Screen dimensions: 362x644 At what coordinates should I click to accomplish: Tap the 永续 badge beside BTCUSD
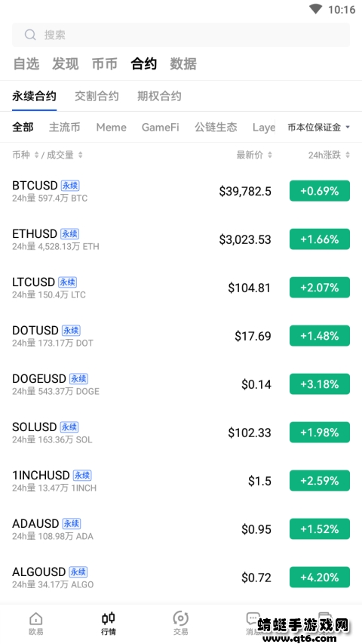tap(70, 186)
